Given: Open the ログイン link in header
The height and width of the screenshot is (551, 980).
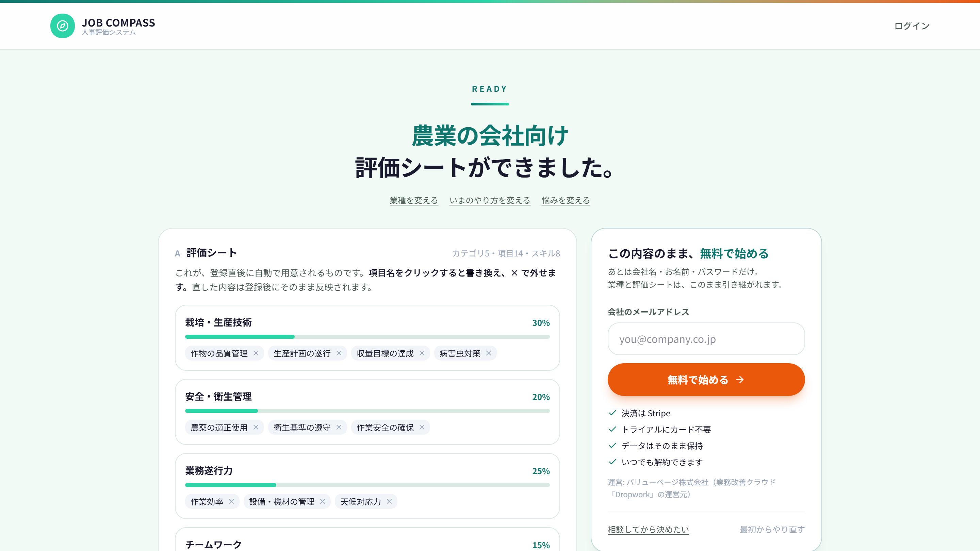Looking at the screenshot, I should (x=912, y=26).
